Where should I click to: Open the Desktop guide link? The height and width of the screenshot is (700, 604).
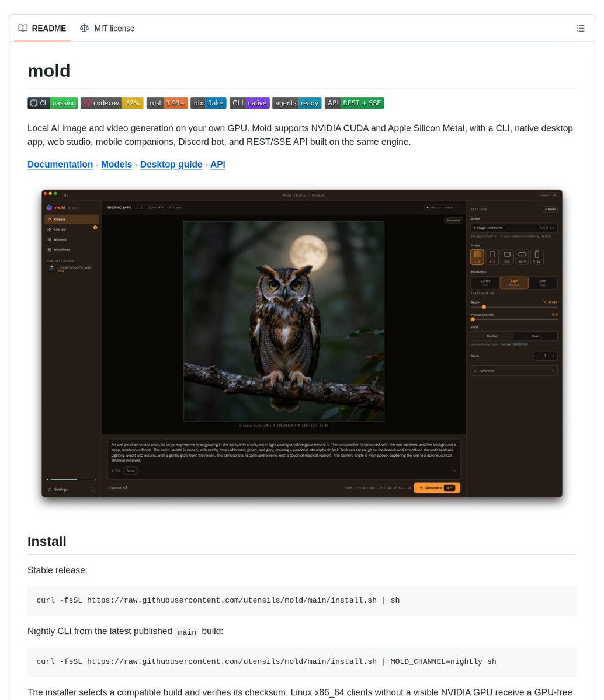(x=171, y=164)
